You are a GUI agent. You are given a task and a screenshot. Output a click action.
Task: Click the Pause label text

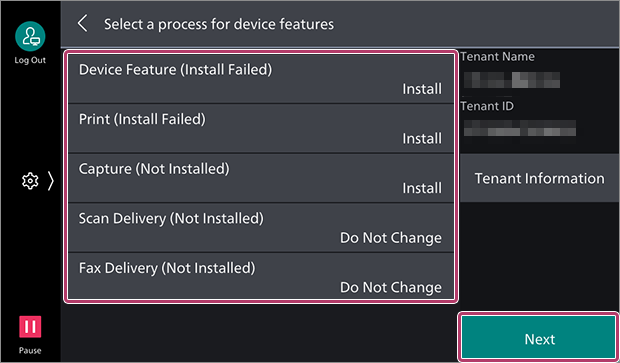[30, 350]
